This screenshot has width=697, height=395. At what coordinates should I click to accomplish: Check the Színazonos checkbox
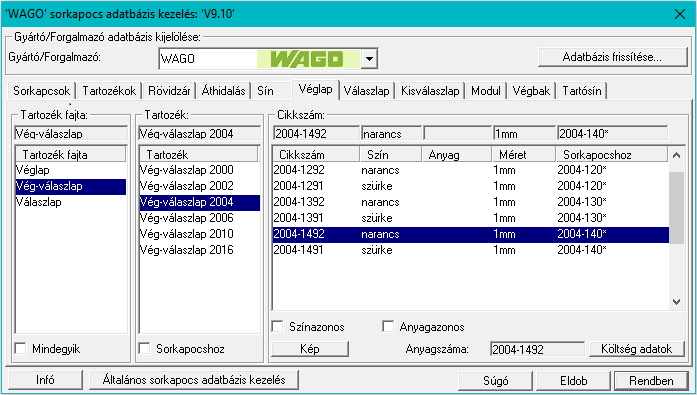click(x=277, y=327)
